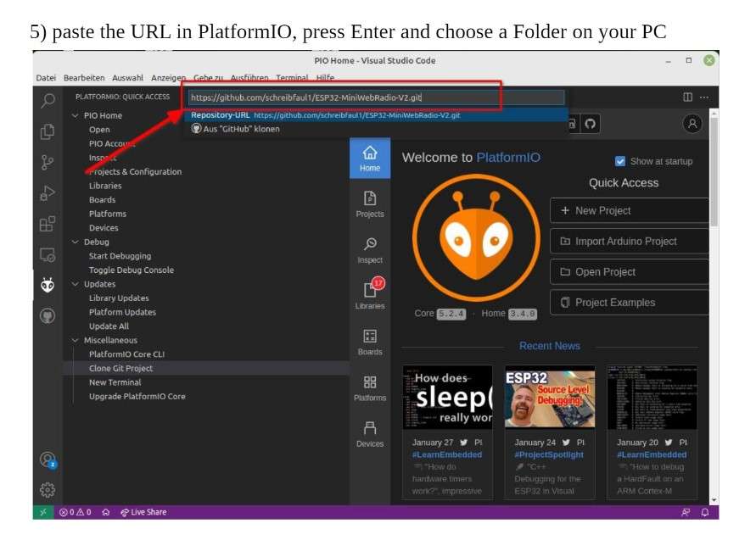Select Platform Updates tree item
Screen dimensions: 756x557
[x=122, y=312]
